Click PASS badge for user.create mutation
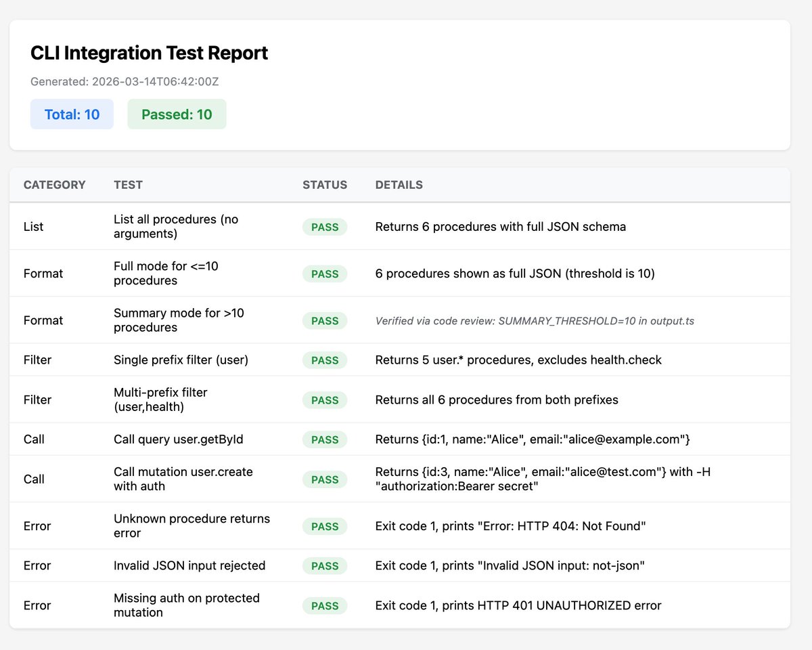 325,479
